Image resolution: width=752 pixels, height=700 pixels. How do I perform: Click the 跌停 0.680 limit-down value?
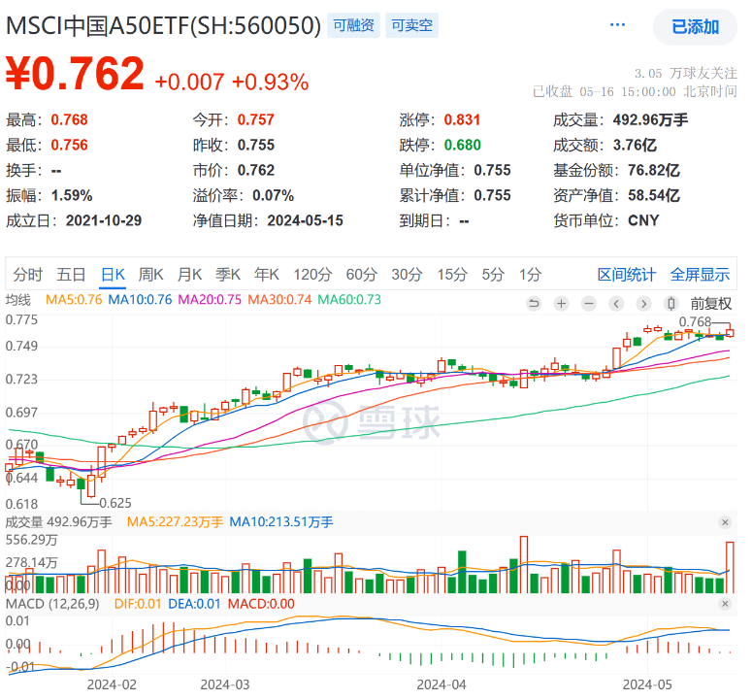point(440,145)
